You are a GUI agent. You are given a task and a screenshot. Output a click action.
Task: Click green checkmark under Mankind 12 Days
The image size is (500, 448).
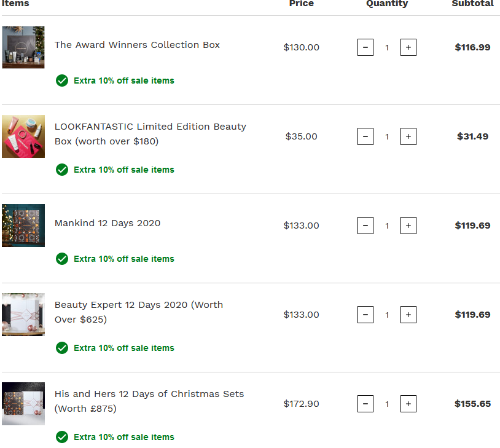click(x=62, y=259)
